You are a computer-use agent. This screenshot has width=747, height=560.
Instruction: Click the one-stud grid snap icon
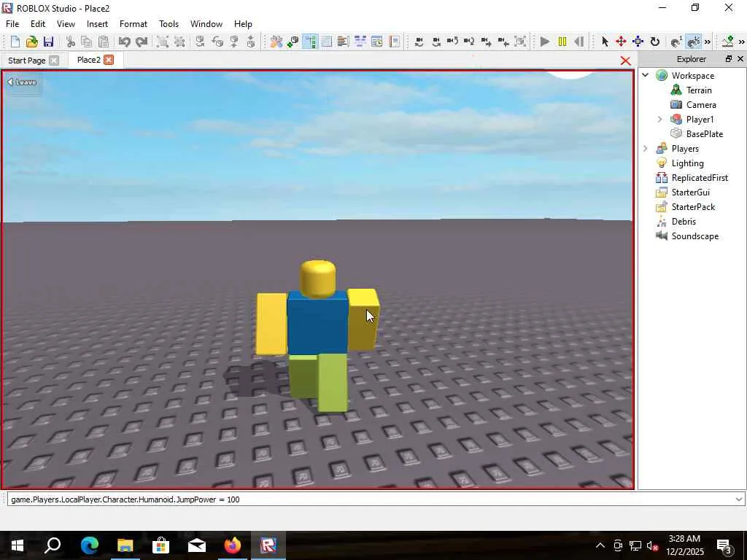tap(676, 42)
